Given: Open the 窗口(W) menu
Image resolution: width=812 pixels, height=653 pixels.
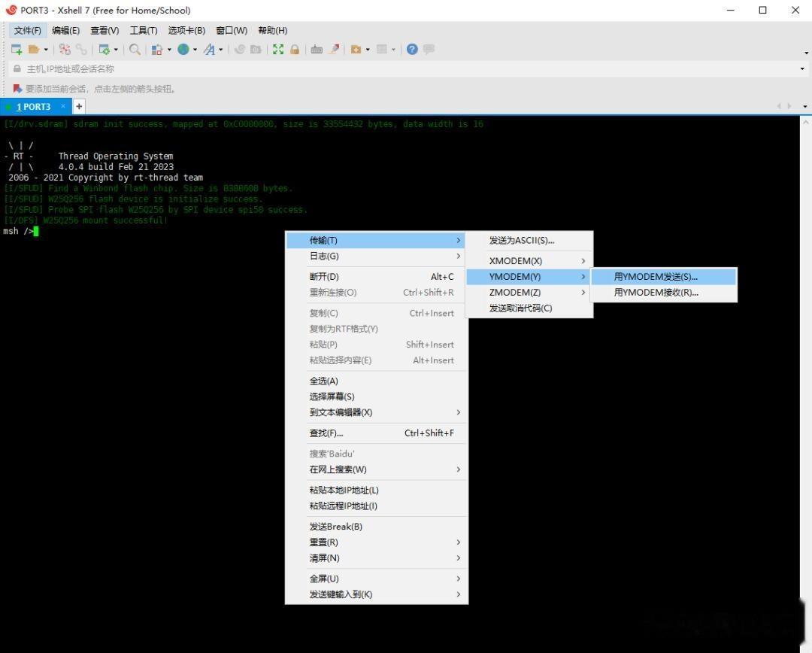Looking at the screenshot, I should [232, 31].
